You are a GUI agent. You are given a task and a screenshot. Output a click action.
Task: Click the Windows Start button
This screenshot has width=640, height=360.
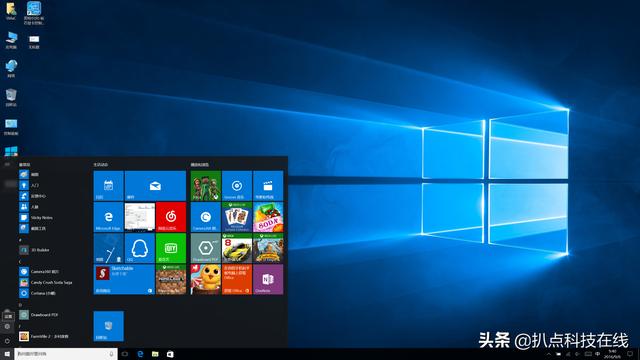(x=7, y=354)
